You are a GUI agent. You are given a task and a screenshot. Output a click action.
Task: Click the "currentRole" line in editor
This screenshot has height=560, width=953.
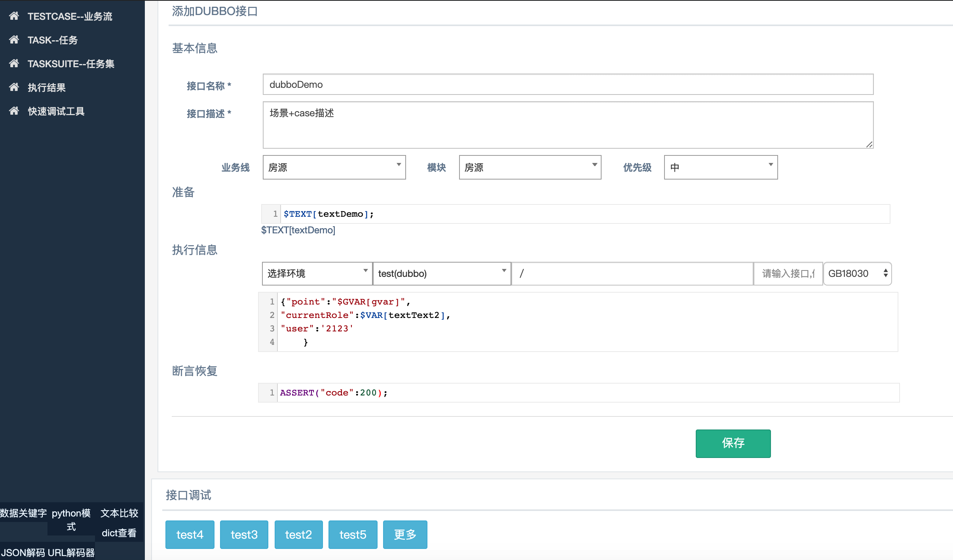tap(365, 315)
